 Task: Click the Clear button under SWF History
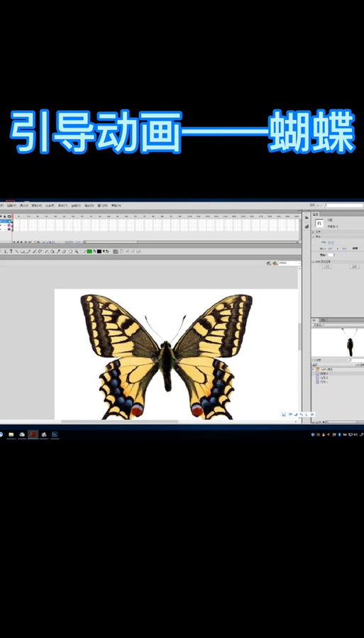coord(354,267)
